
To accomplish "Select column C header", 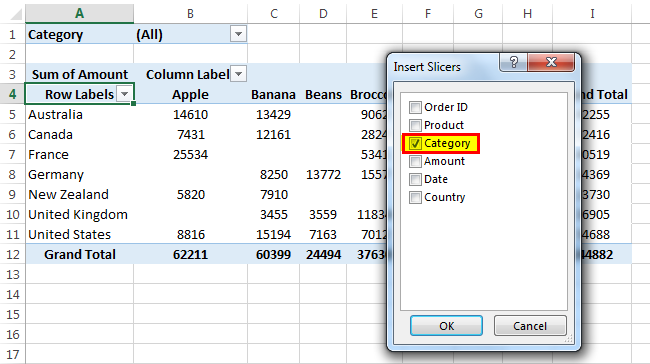I will click(x=274, y=14).
